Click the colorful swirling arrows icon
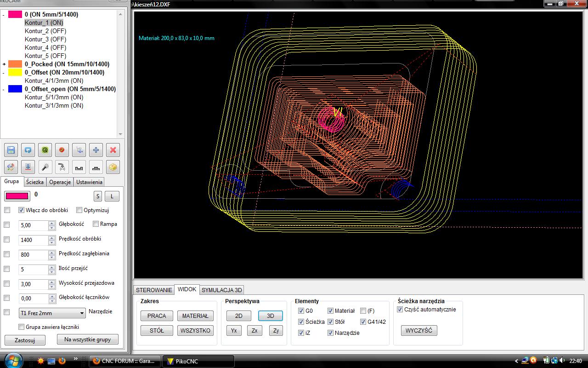This screenshot has width=588, height=368. click(11, 167)
